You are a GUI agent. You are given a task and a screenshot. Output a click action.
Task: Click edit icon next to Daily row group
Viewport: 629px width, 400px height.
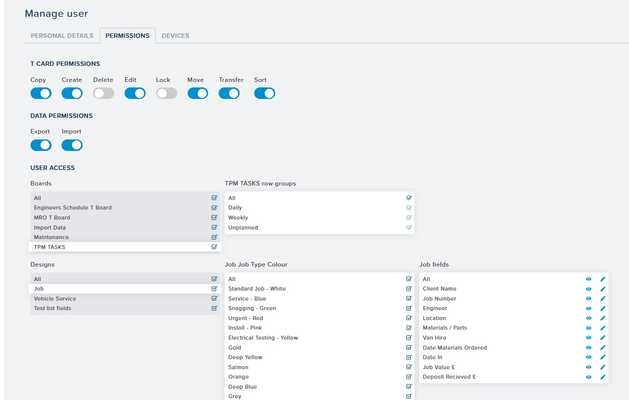pos(409,208)
